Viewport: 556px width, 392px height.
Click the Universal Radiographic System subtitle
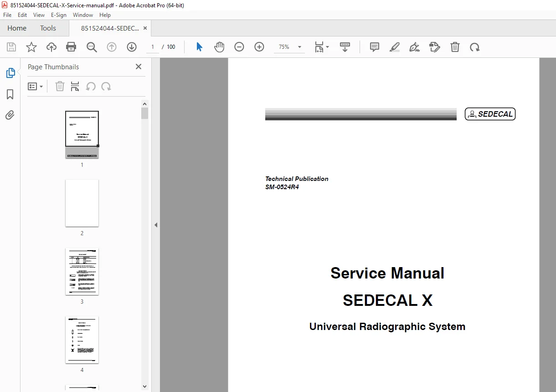[x=387, y=327]
